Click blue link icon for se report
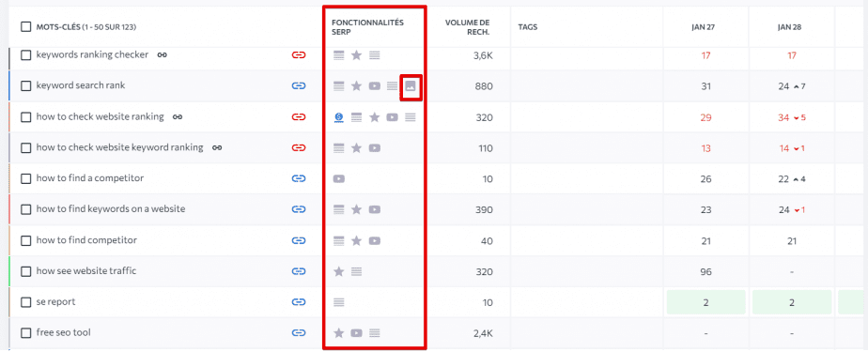868x352 pixels. click(299, 302)
